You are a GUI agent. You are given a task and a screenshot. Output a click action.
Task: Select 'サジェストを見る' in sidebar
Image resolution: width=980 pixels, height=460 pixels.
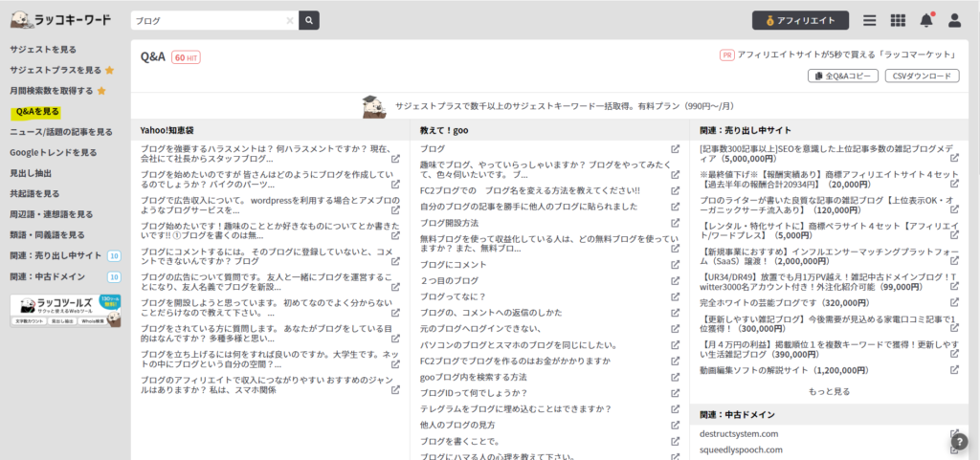(x=43, y=50)
